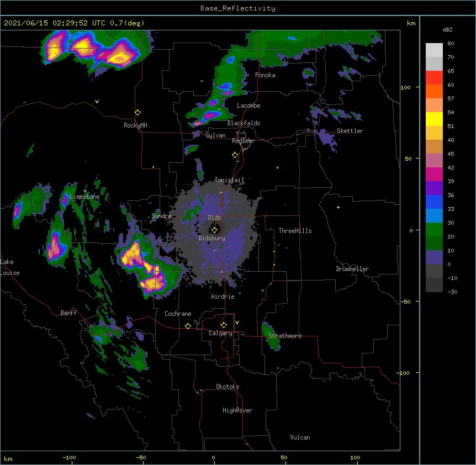Select the white 80-70 dBZ legend swatch
The width and height of the screenshot is (476, 465).
[434, 50]
